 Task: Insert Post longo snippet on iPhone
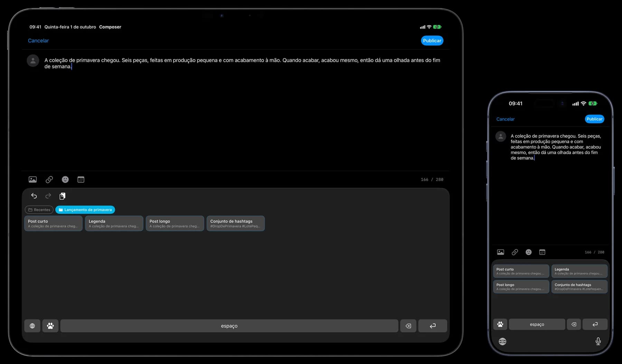click(x=521, y=287)
